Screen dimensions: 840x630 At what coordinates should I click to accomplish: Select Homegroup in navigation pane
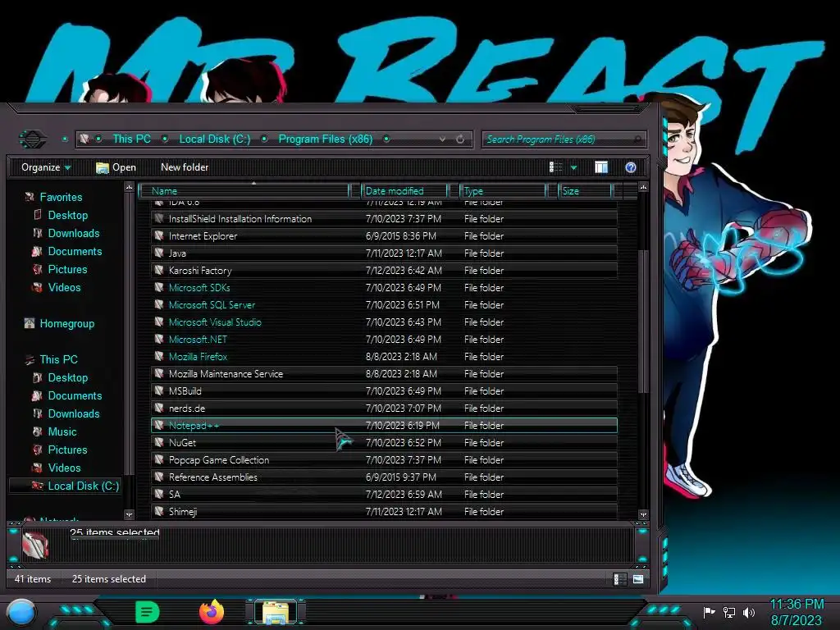67,323
